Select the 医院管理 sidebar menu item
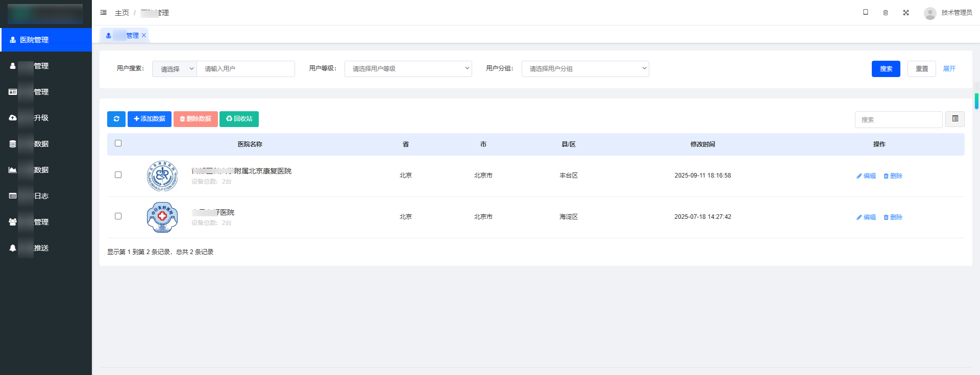 (x=46, y=40)
